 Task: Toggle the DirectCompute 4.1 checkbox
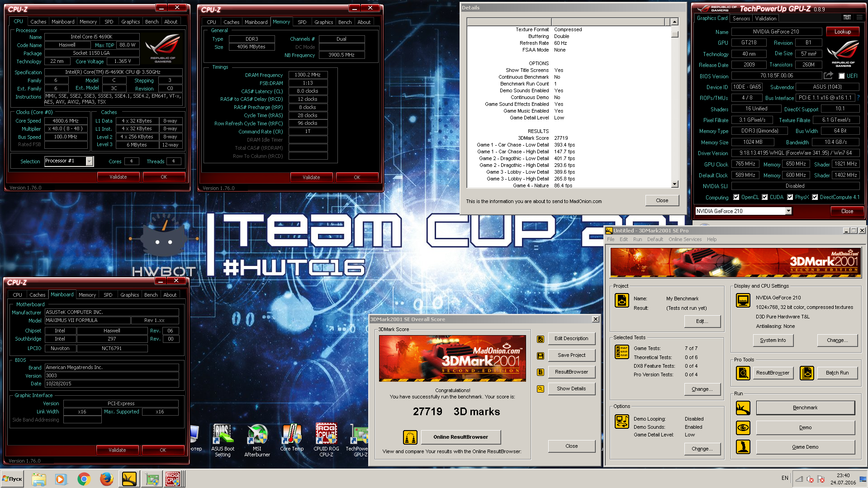tap(815, 197)
